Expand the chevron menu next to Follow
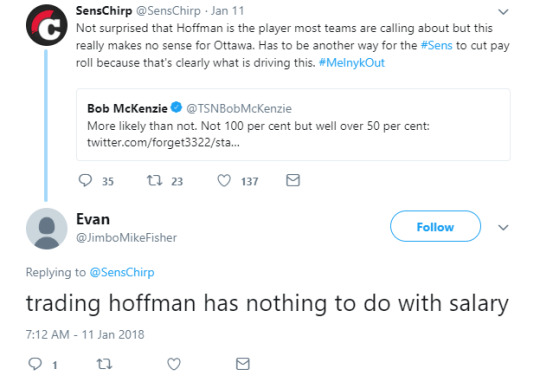Image resolution: width=540 pixels, height=382 pixels. (x=503, y=228)
